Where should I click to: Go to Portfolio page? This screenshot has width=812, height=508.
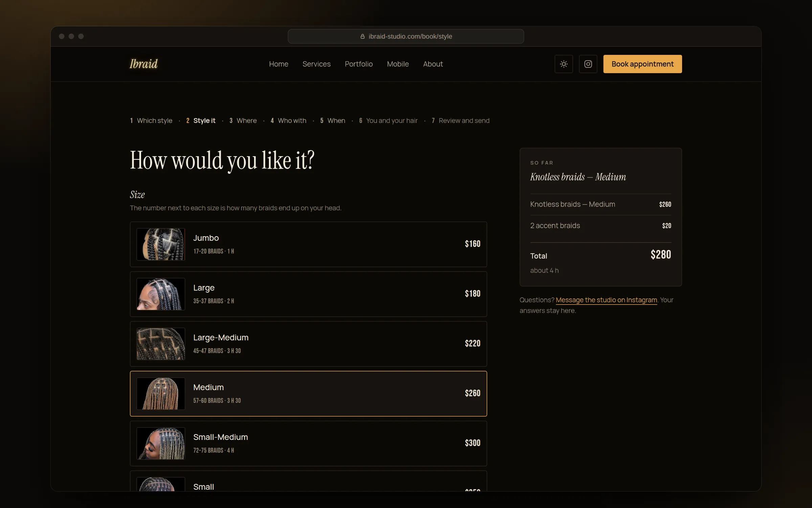(359, 64)
